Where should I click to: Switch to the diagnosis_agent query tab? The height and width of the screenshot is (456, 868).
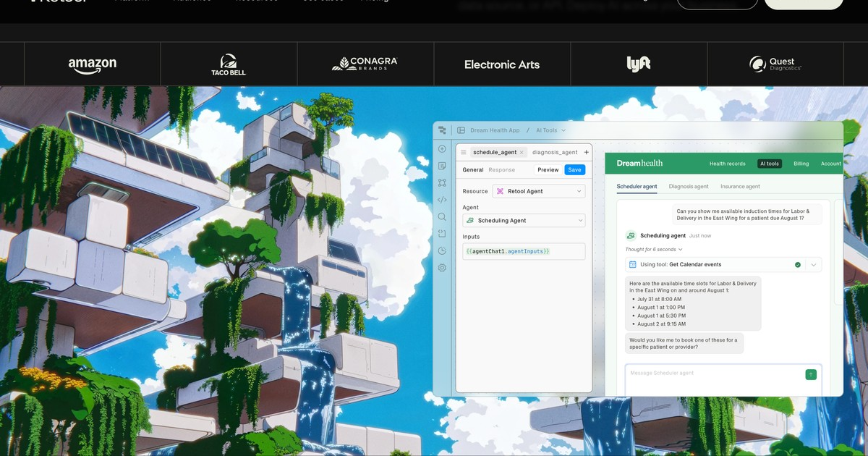click(555, 153)
